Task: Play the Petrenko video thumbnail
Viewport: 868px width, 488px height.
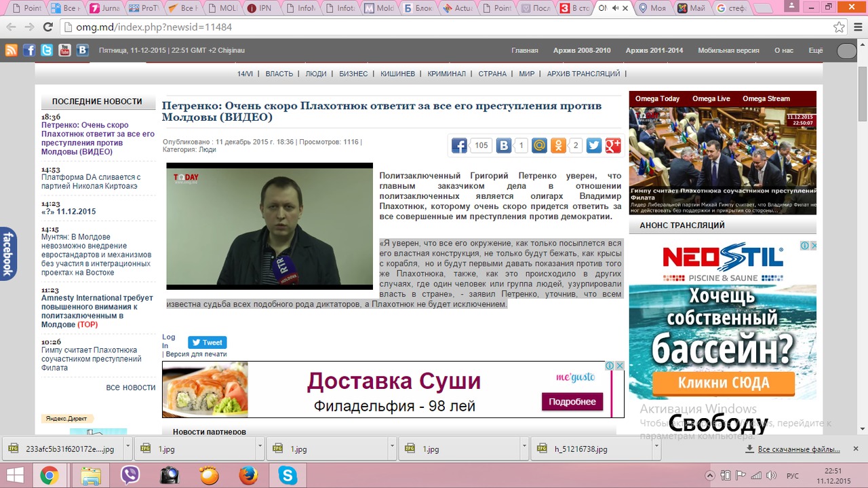Action: coord(270,226)
